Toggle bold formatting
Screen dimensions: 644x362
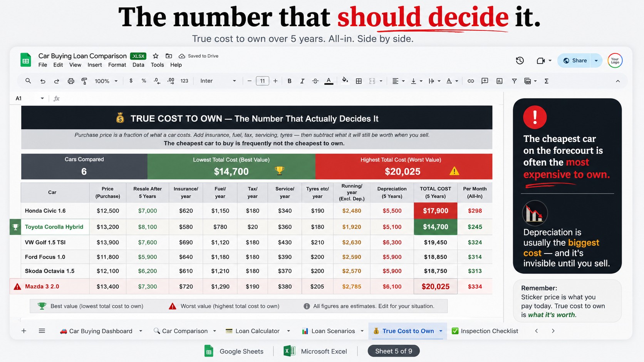click(289, 81)
